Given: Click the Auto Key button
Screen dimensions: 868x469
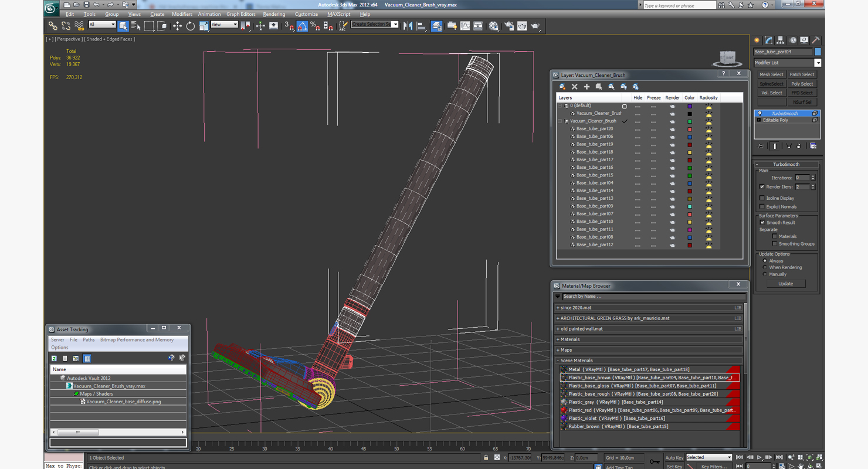Looking at the screenshot, I should click(674, 458).
